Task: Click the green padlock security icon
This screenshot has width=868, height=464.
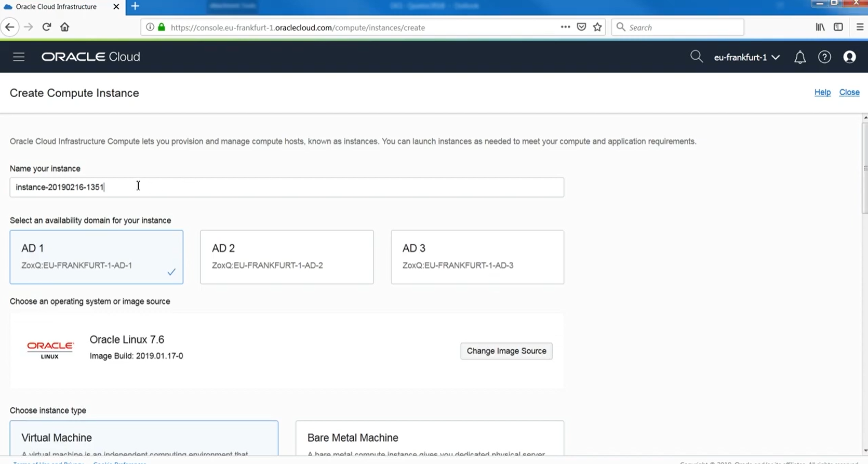Action: [162, 27]
